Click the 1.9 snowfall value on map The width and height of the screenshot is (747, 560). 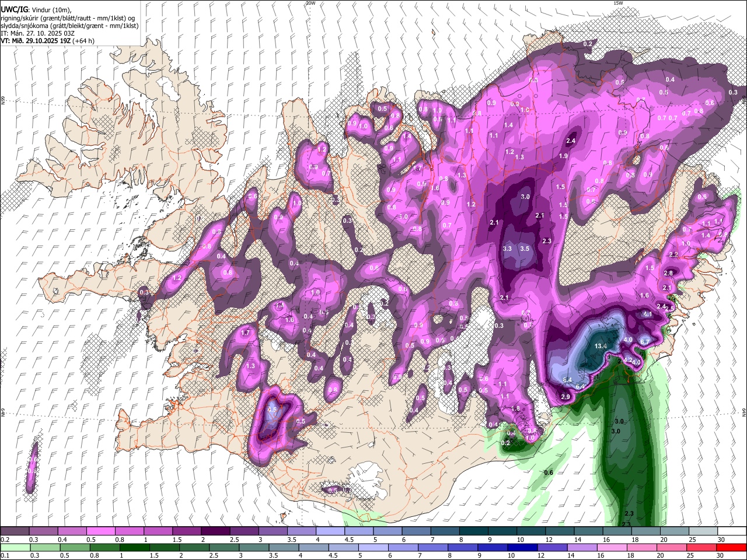click(x=563, y=156)
